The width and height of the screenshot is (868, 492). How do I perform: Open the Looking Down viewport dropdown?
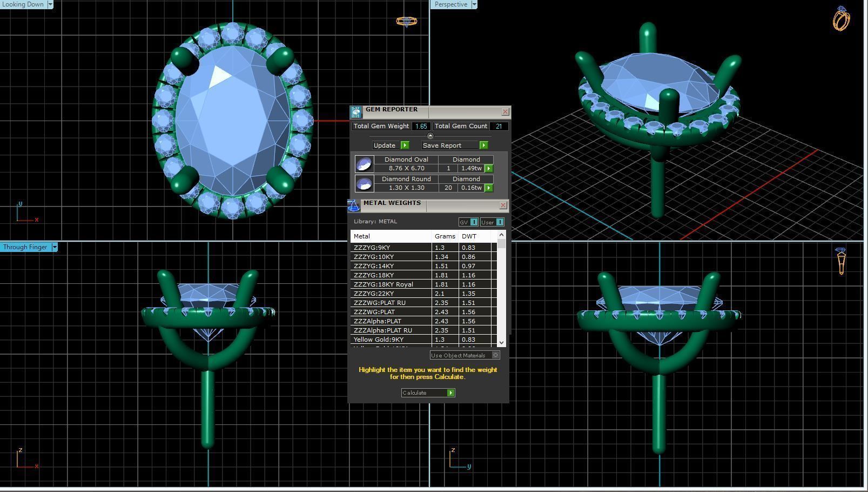[50, 4]
